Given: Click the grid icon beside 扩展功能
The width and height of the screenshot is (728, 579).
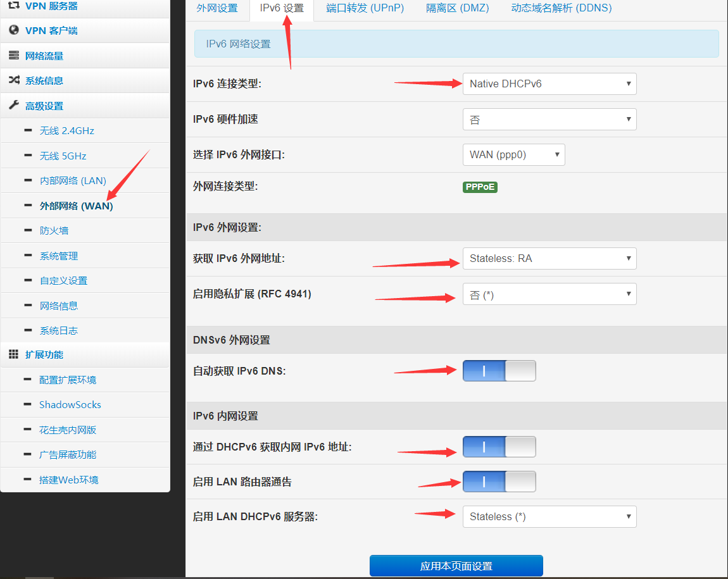Looking at the screenshot, I should 14,354.
